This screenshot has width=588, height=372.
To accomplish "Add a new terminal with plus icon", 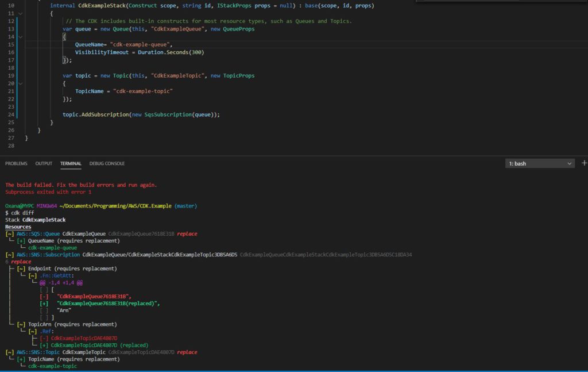I will (x=584, y=163).
